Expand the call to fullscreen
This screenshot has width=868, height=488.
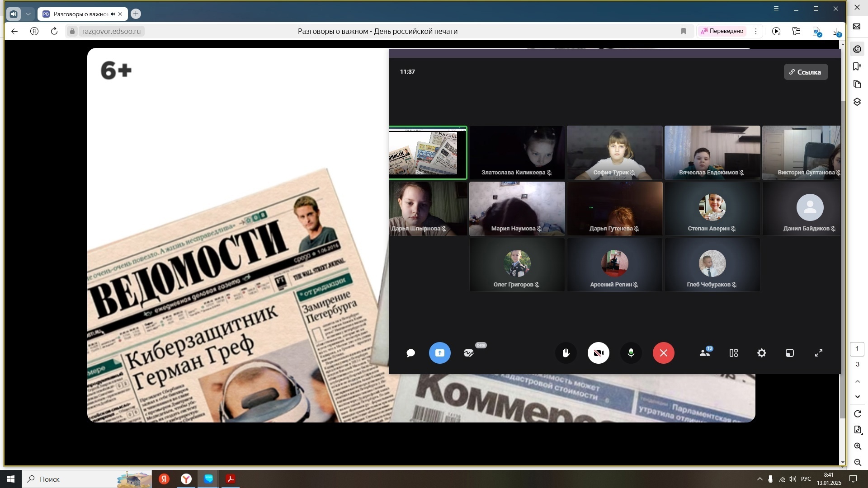click(x=819, y=353)
